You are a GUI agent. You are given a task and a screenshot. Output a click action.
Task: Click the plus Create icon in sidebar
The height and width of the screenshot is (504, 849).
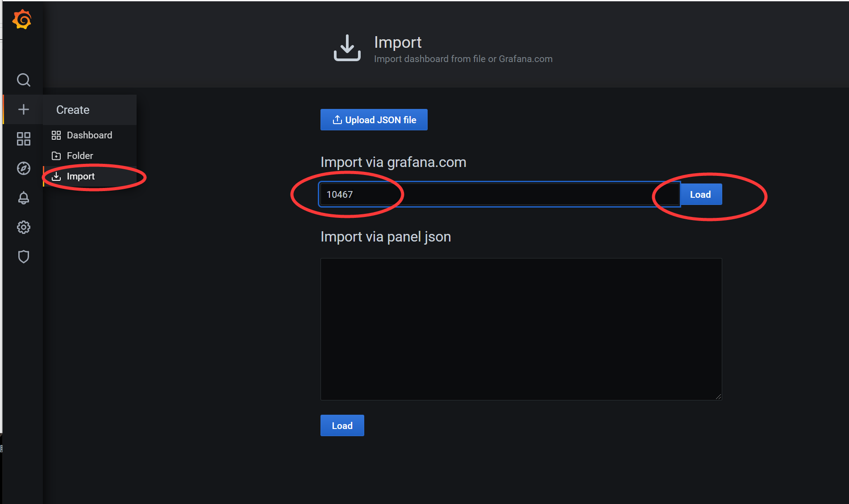[24, 109]
